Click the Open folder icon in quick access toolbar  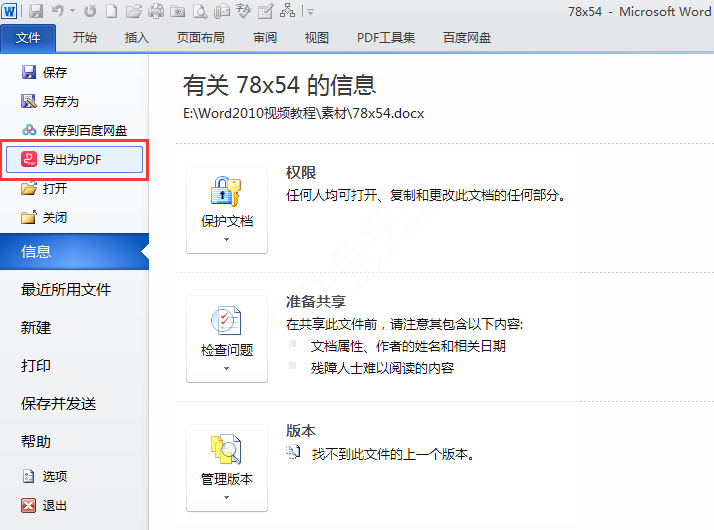coord(133,11)
